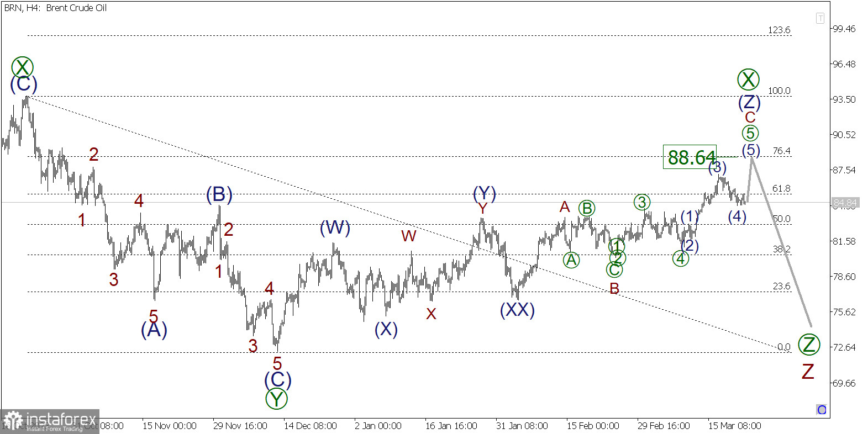Screen dimensions: 868x434
Task: Click the 0.0 Fibonacci level label
Action: point(783,347)
